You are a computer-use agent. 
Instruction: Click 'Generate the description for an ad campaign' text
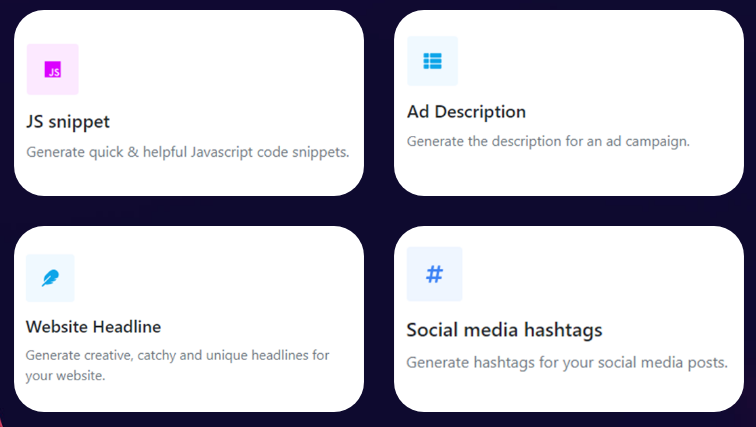[x=548, y=141]
